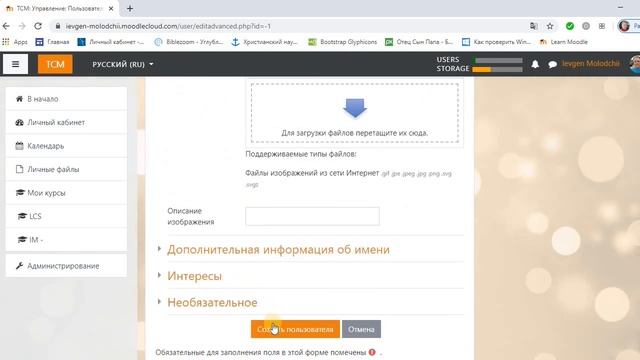Click the orange TCM logo

tap(55, 64)
